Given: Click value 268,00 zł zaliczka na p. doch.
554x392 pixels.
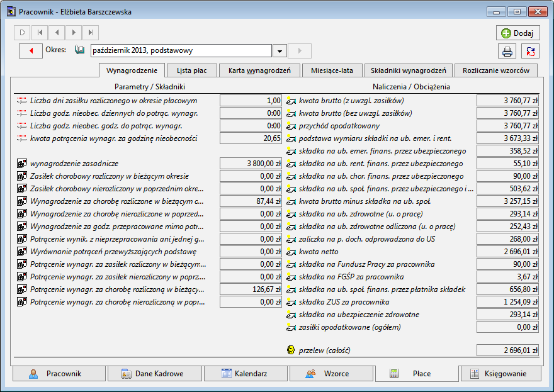Looking at the screenshot, I should pyautogui.click(x=507, y=239).
